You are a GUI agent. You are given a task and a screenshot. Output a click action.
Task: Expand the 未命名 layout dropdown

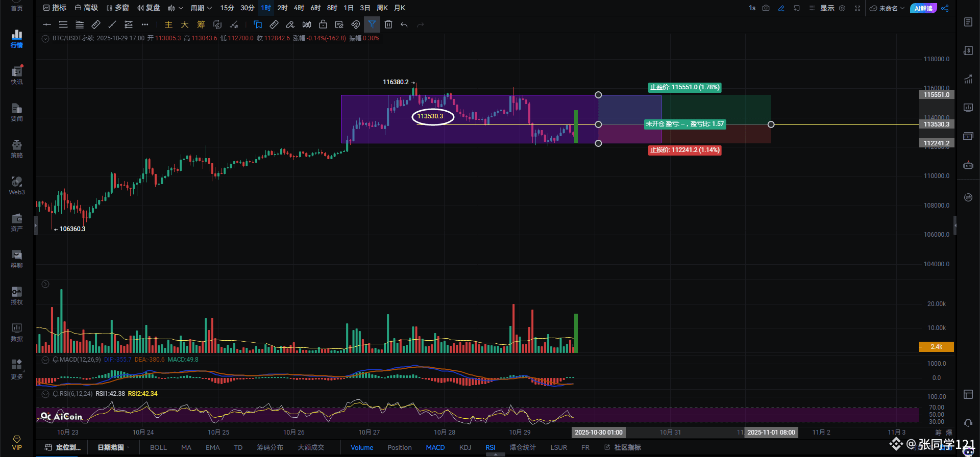click(x=888, y=8)
